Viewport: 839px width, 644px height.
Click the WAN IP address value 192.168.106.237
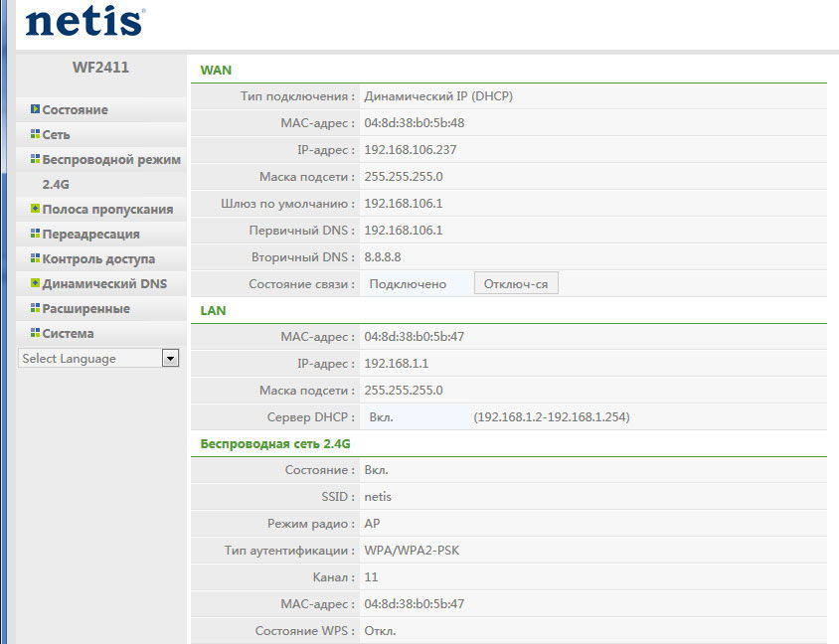click(411, 150)
